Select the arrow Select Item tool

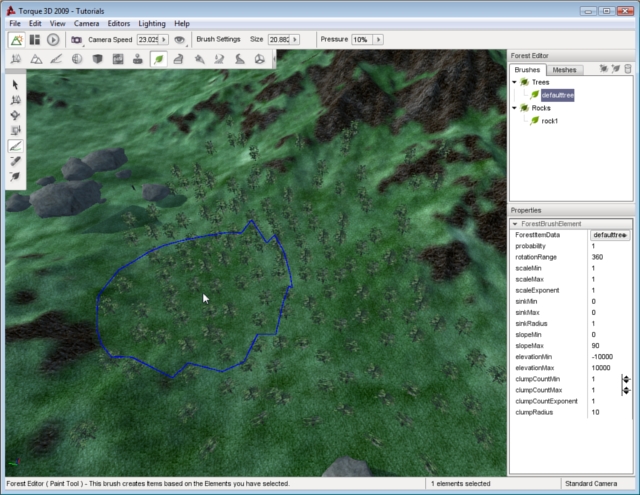tap(16, 85)
